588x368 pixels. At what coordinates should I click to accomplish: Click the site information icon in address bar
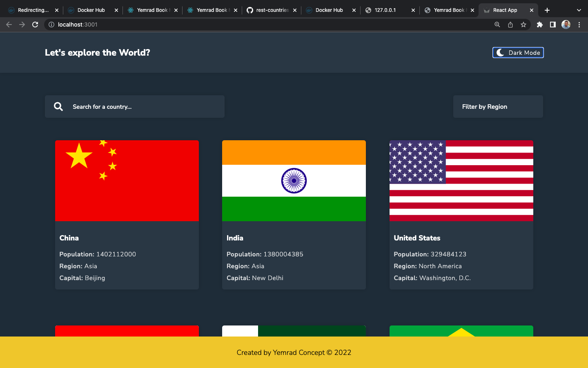(x=51, y=25)
